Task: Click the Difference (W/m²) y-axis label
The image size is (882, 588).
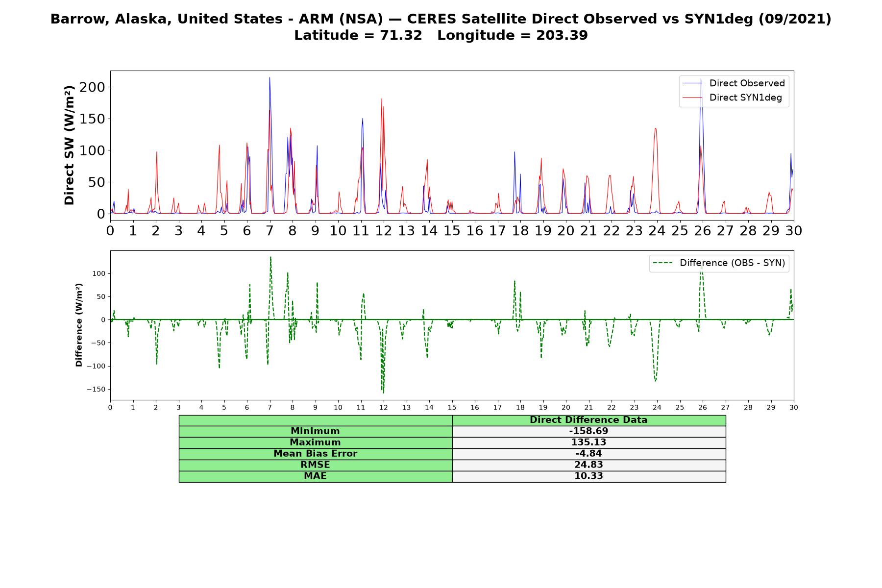Action: point(79,325)
